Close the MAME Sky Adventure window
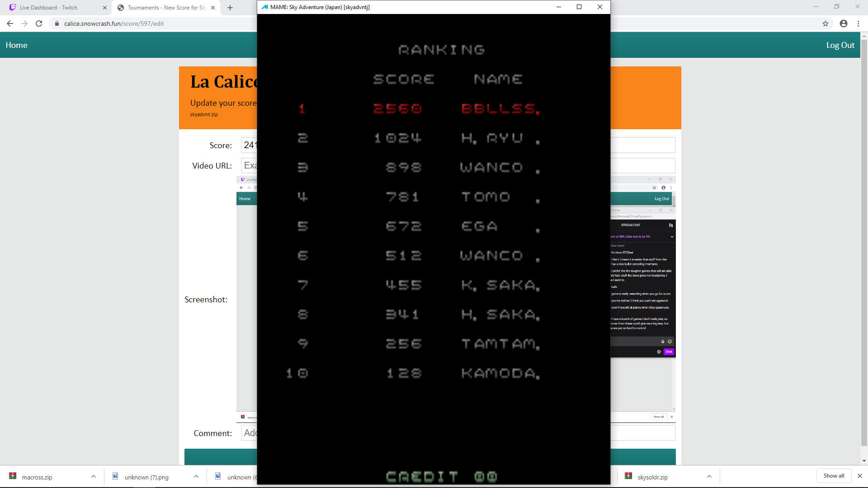The width and height of the screenshot is (868, 488). point(600,7)
